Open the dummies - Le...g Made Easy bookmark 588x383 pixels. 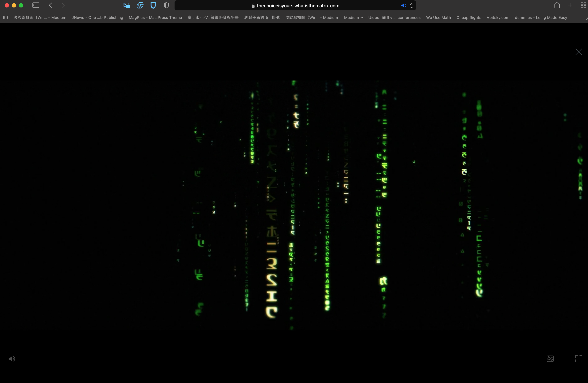tap(541, 17)
